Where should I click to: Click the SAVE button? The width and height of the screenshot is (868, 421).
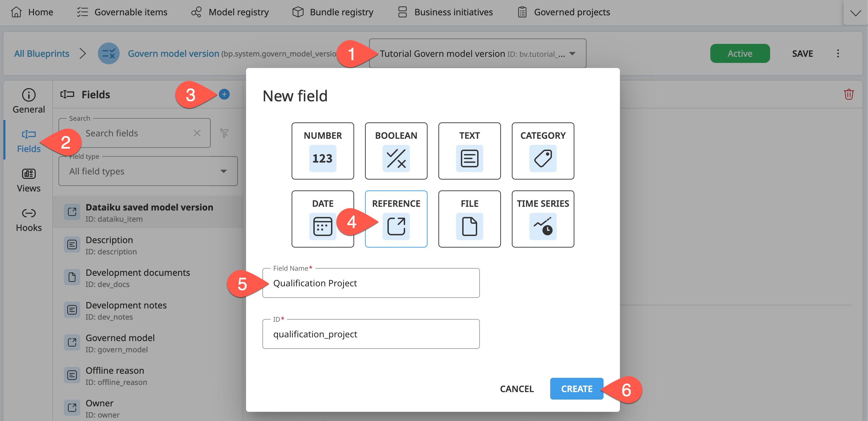[x=803, y=53]
